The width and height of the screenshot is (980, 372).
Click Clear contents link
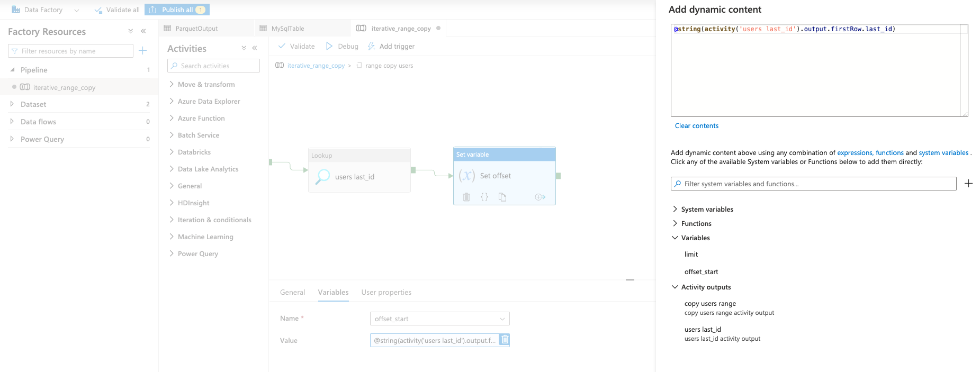pyautogui.click(x=696, y=125)
